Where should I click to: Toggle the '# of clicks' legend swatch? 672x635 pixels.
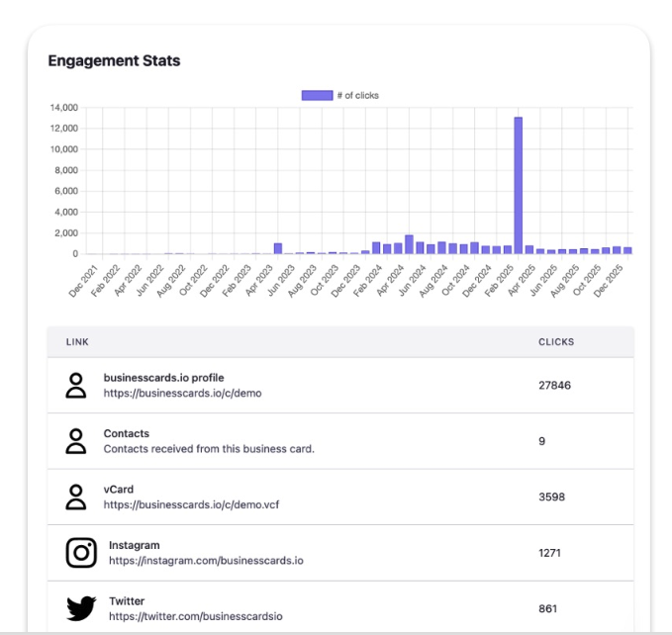(x=317, y=96)
